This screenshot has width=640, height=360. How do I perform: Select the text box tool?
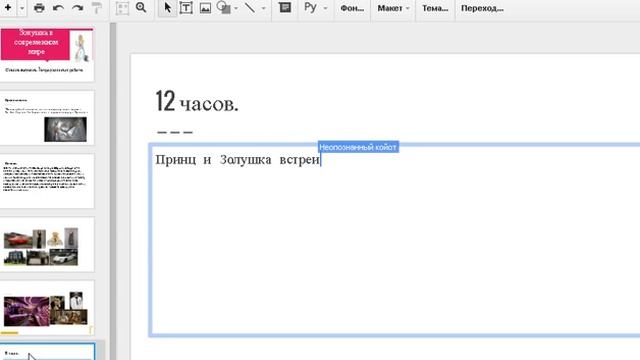coord(186,8)
